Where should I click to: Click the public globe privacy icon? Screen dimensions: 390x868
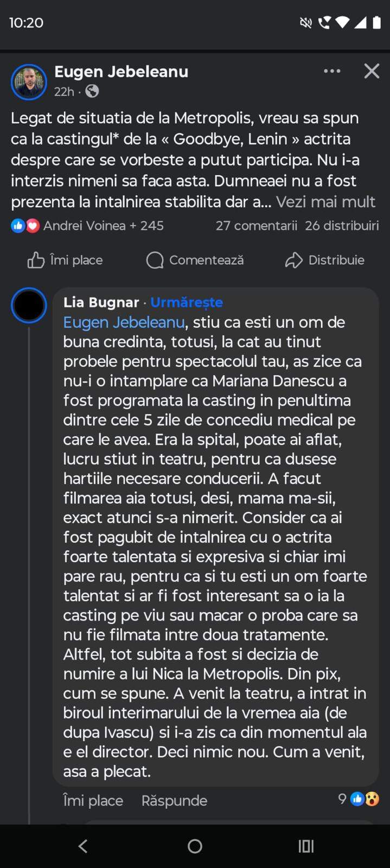pyautogui.click(x=92, y=91)
